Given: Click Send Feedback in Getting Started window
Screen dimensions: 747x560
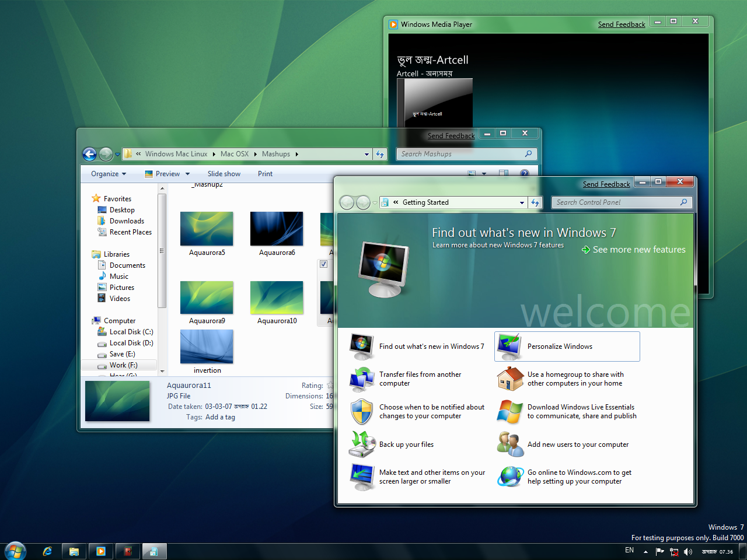Looking at the screenshot, I should [x=606, y=184].
